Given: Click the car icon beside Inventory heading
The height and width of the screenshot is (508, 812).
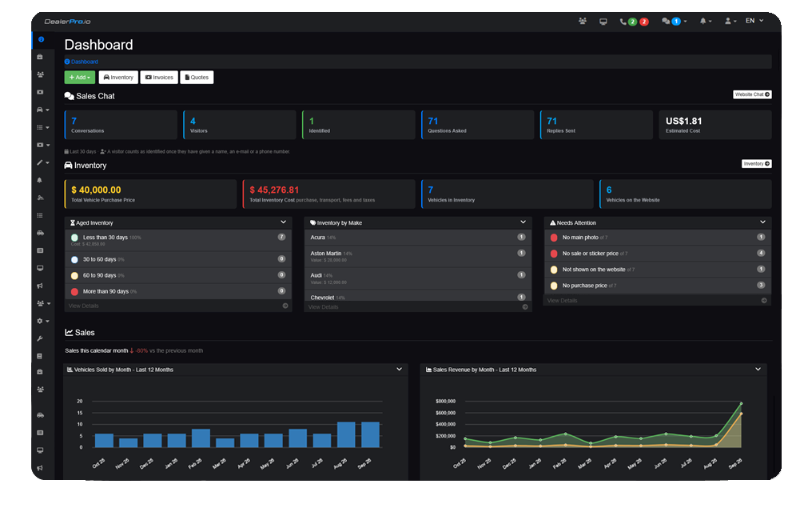Looking at the screenshot, I should (x=69, y=166).
